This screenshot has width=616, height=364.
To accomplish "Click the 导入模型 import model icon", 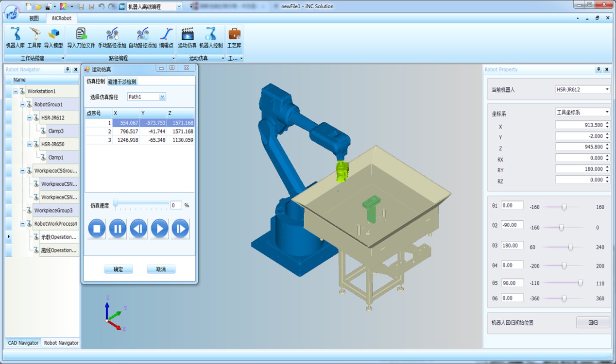I will 53,37.
